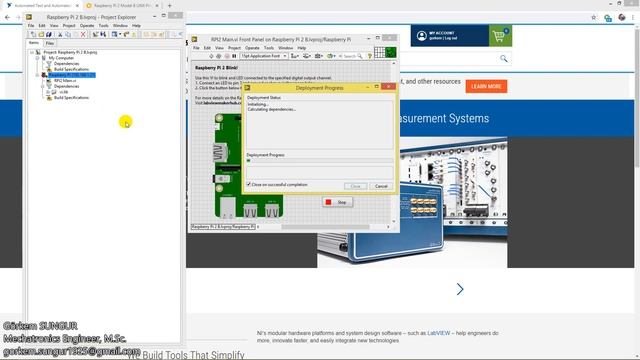This screenshot has height=360, width=640.
Task: Click Cancel in Deployment Progress dialog
Action: pos(381,186)
